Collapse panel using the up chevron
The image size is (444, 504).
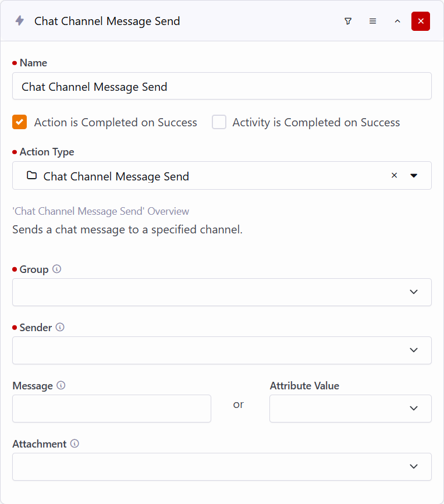pyautogui.click(x=397, y=21)
